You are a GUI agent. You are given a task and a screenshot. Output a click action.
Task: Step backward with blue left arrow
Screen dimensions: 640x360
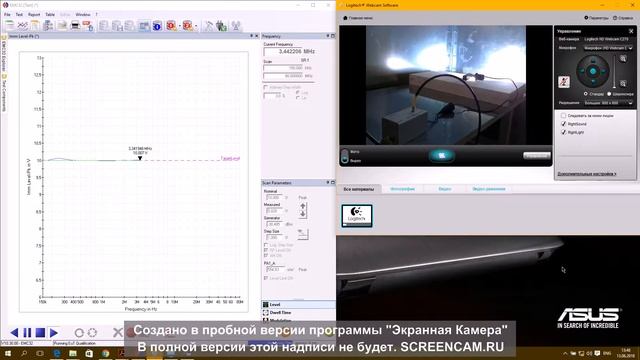coord(14,333)
